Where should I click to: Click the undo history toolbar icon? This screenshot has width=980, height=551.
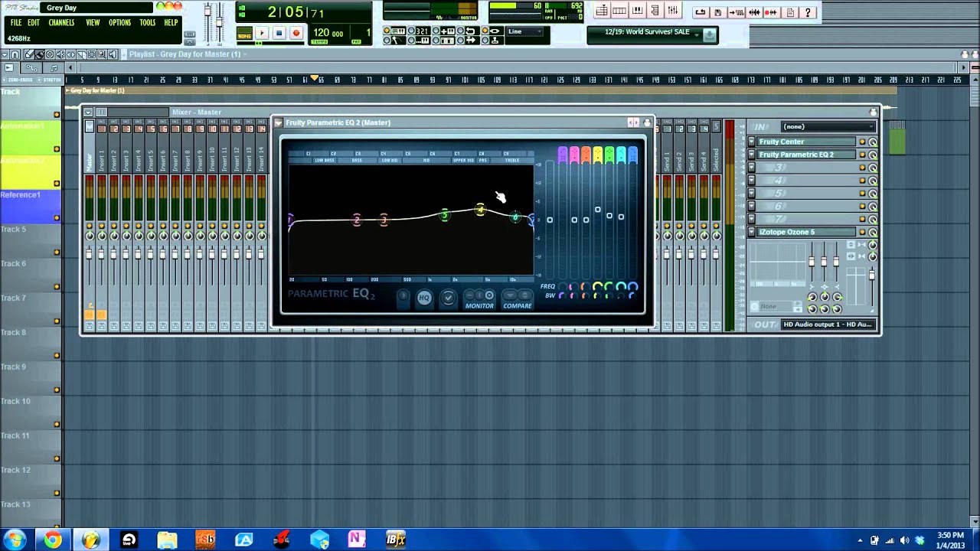[701, 12]
